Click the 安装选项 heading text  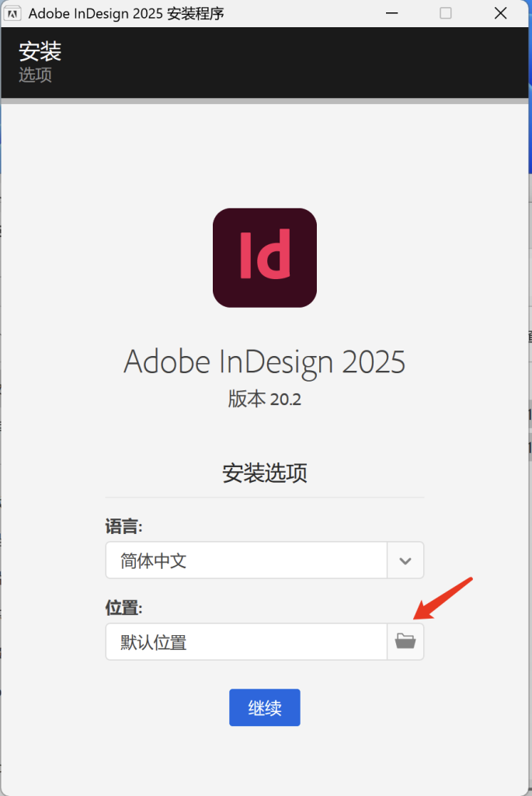(x=265, y=473)
